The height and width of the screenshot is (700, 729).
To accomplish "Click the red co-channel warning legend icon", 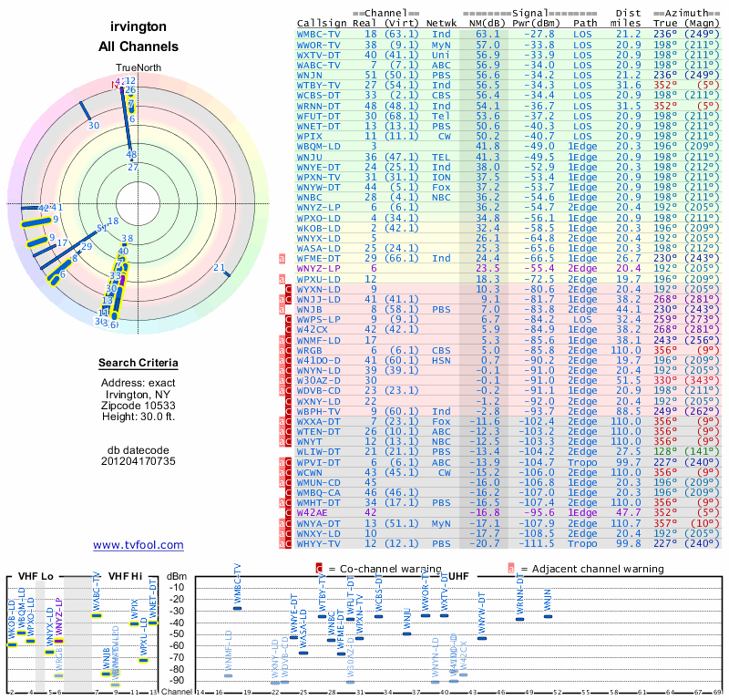I will (x=319, y=569).
